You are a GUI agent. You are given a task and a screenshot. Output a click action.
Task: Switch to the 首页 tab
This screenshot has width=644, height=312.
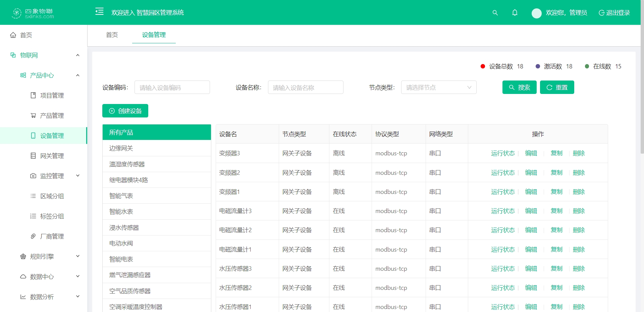click(x=112, y=35)
